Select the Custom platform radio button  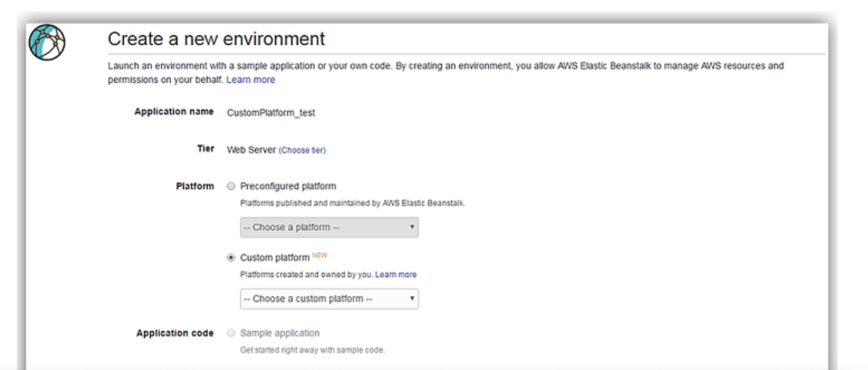(231, 258)
